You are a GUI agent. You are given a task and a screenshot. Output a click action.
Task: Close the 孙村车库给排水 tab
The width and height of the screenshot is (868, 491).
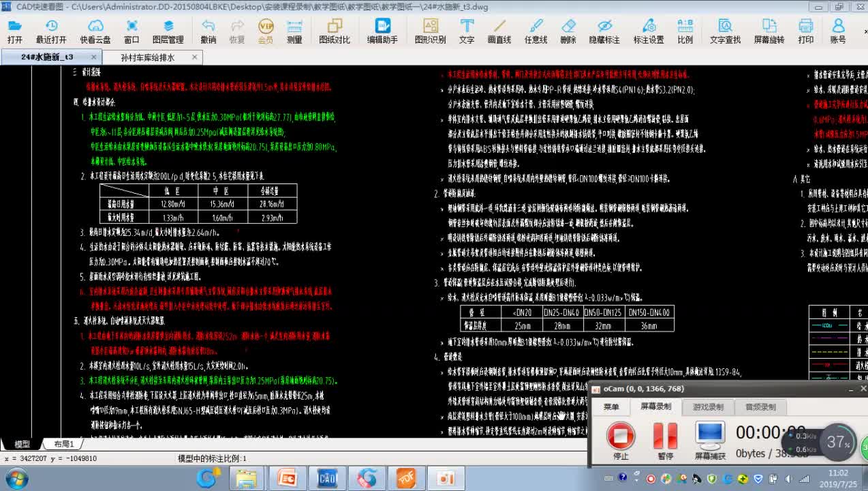coord(195,57)
